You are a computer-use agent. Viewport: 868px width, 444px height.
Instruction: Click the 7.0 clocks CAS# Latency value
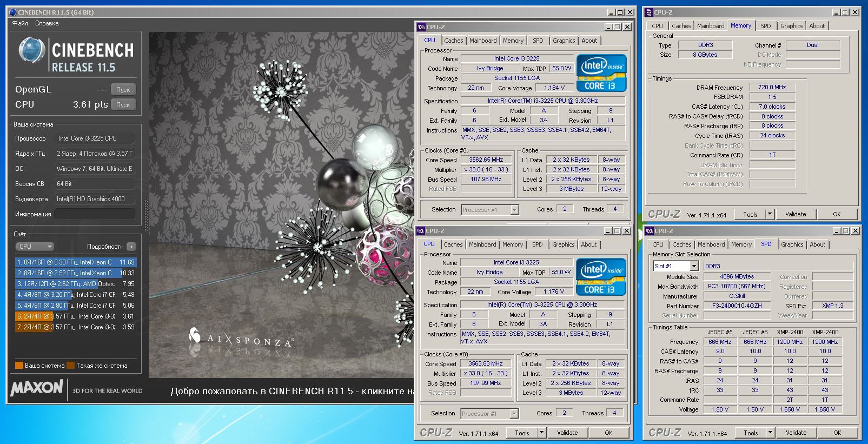tap(772, 107)
